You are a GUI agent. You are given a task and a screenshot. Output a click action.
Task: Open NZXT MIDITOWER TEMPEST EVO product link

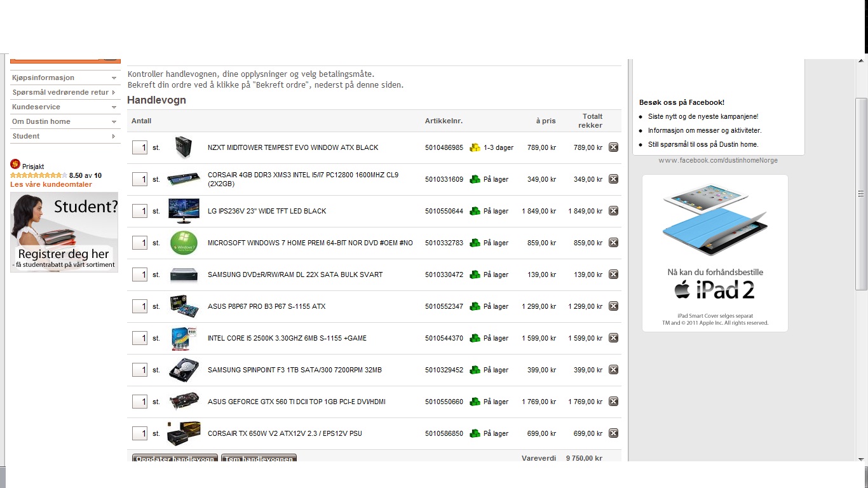click(x=293, y=147)
